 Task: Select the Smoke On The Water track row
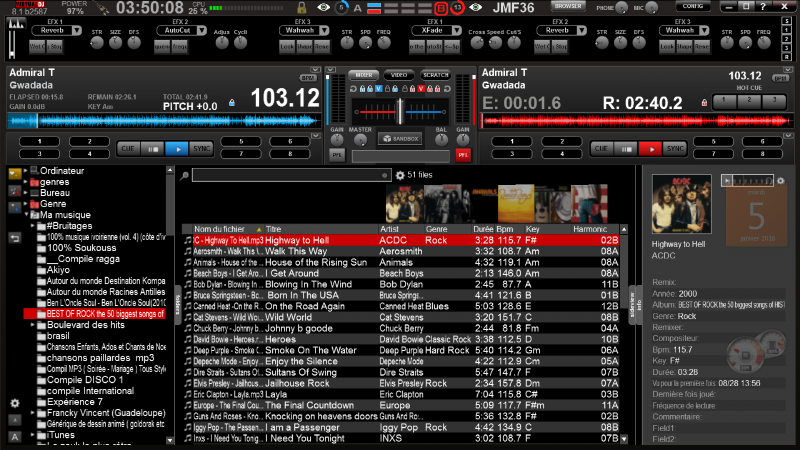(x=402, y=351)
